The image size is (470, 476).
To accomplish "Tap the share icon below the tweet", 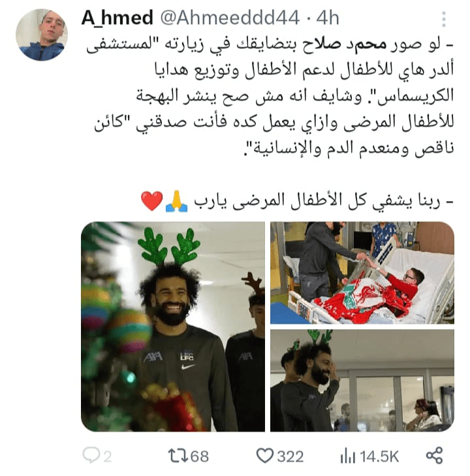I will click(435, 455).
